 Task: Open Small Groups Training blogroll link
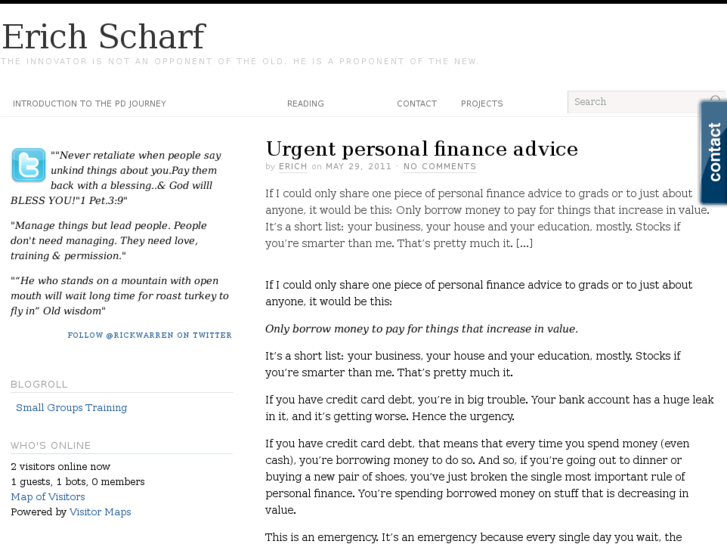(x=71, y=407)
